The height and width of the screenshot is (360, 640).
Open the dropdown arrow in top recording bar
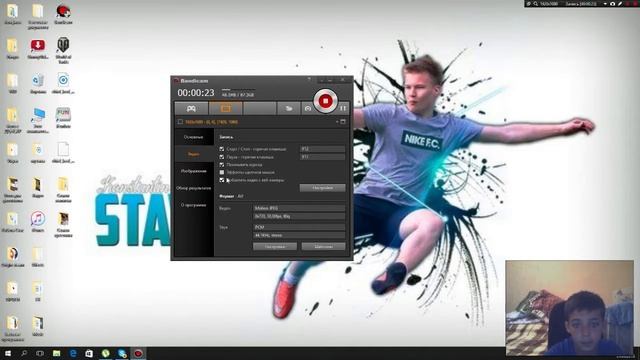click(605, 4)
